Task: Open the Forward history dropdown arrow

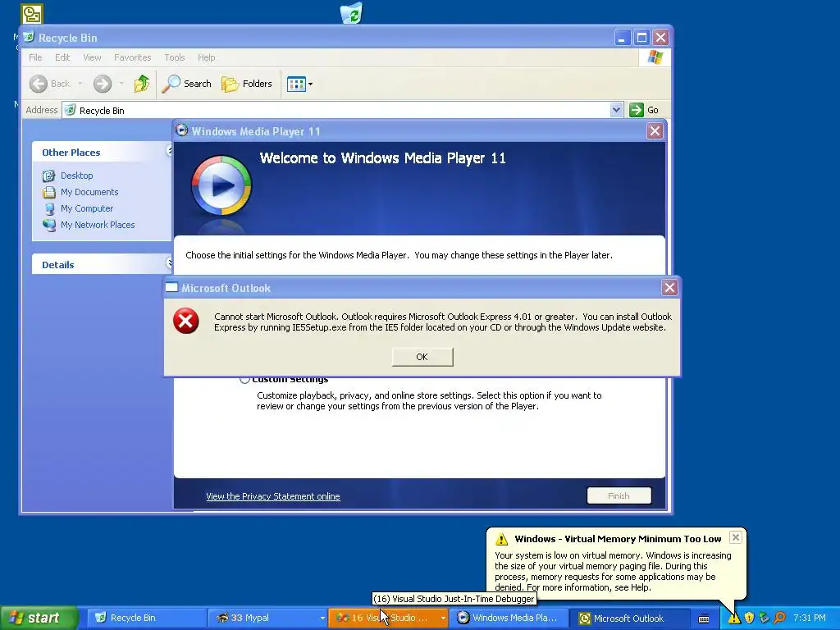Action: 121,84
